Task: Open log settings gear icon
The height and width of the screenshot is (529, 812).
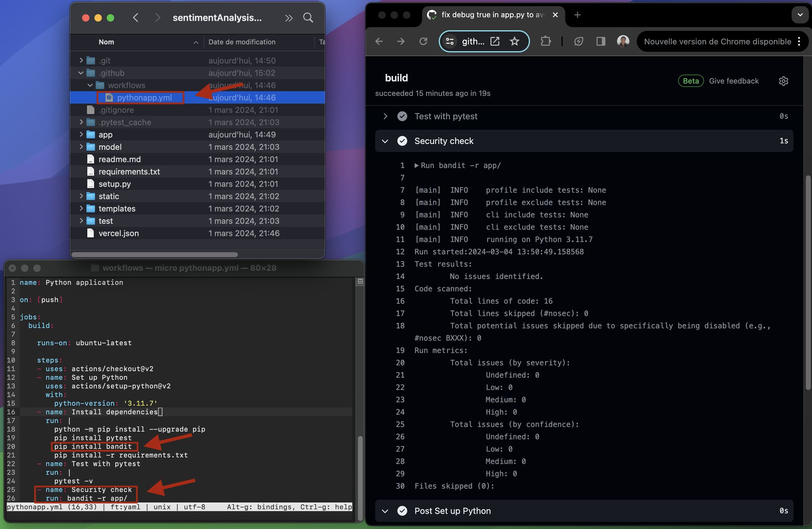Action: point(783,81)
